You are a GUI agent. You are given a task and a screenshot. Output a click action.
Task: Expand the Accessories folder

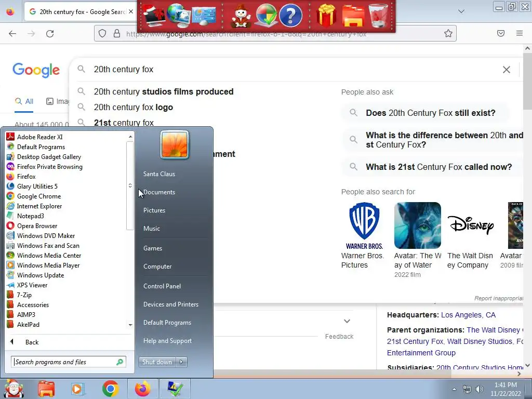click(x=28, y=304)
